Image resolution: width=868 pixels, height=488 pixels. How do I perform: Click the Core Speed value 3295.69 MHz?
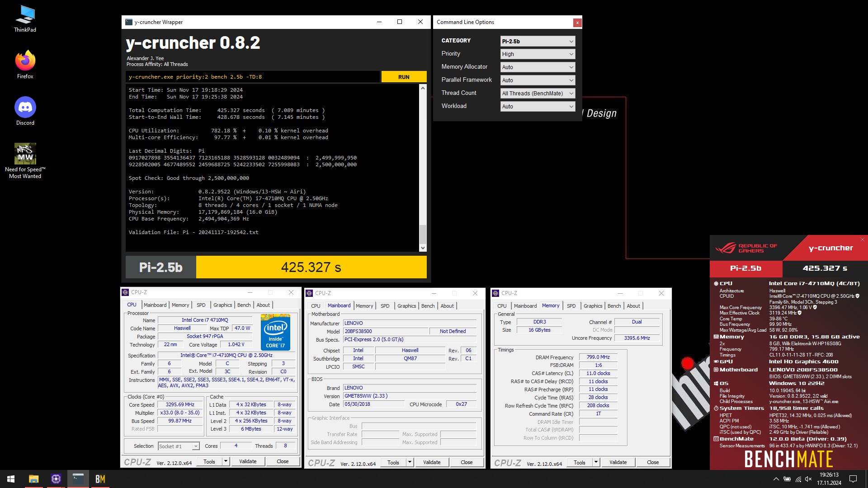(180, 405)
